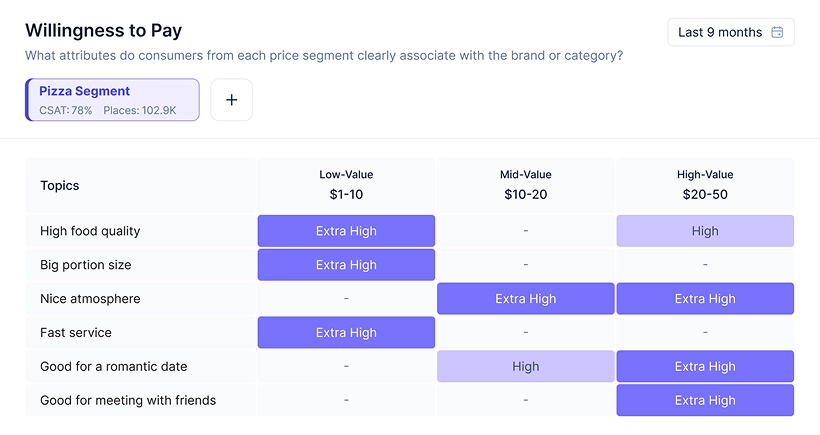The height and width of the screenshot is (435, 820).
Task: Click Extra High cell for Big portion size
Action: coord(346,265)
